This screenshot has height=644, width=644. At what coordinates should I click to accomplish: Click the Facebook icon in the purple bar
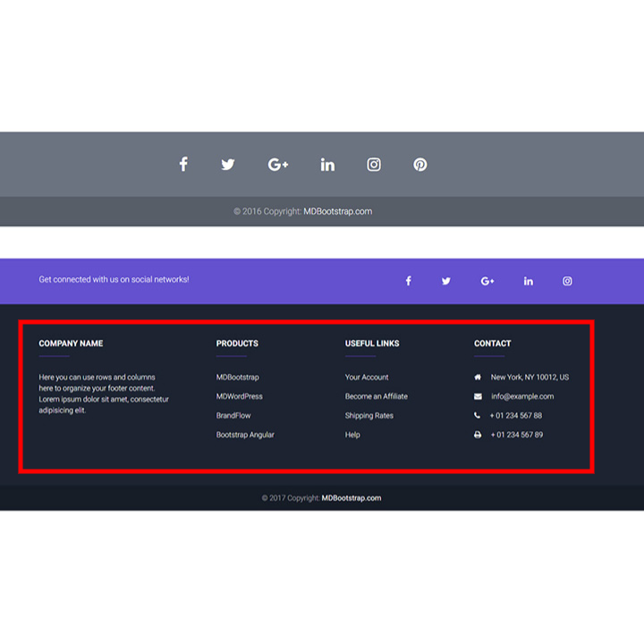click(x=409, y=281)
